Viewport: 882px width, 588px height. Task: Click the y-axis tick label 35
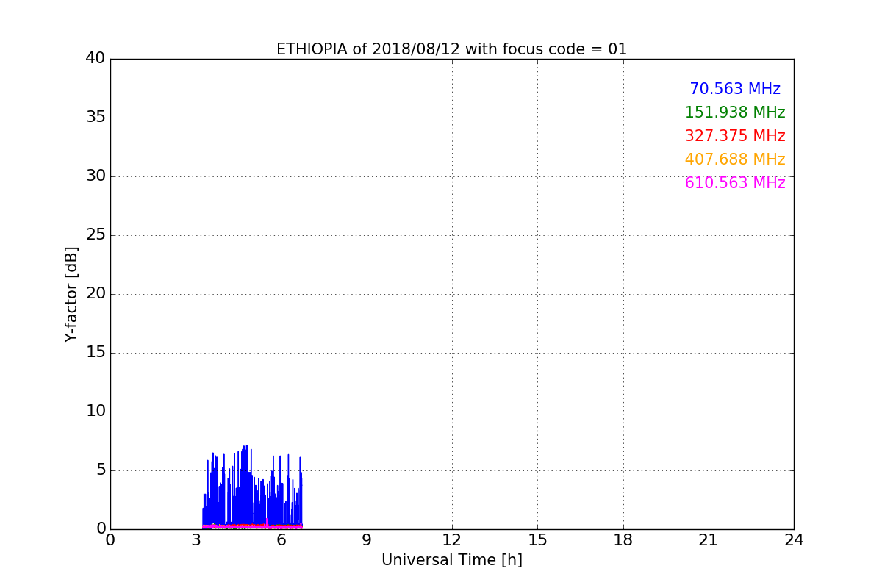96,118
